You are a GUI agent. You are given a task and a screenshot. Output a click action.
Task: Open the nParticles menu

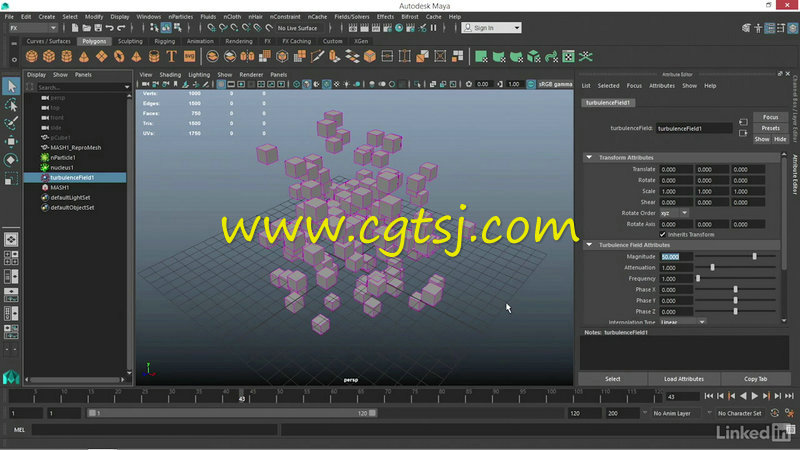coord(181,17)
